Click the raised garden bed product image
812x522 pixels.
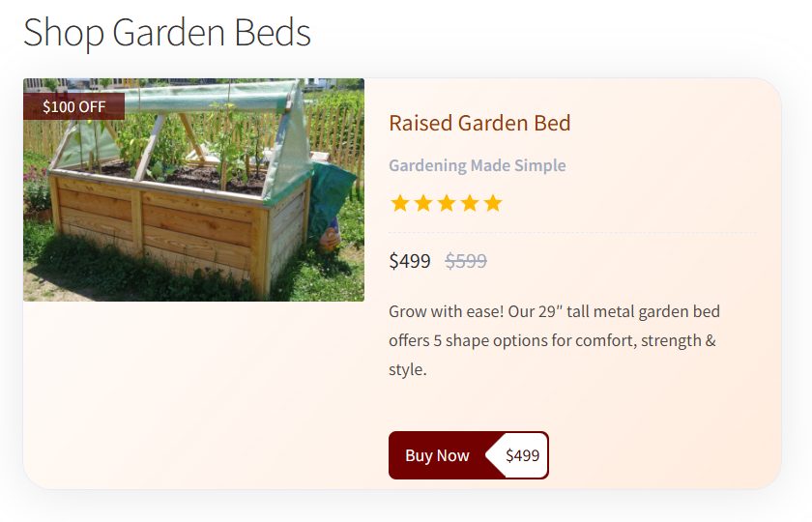(193, 189)
